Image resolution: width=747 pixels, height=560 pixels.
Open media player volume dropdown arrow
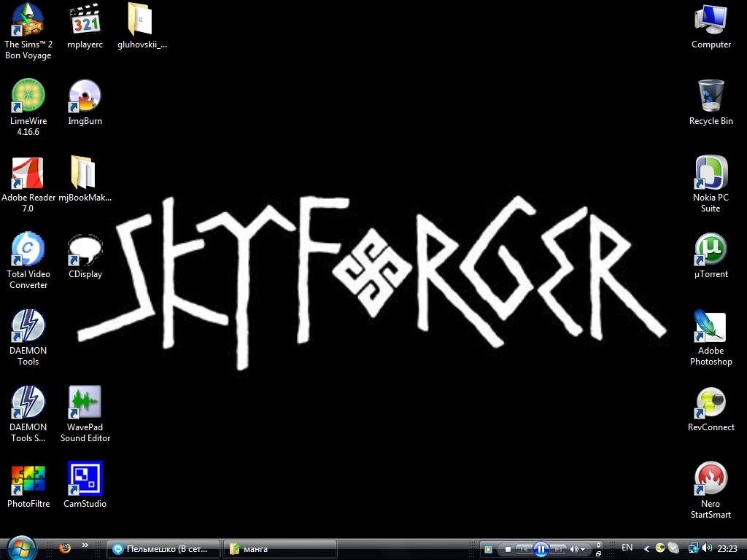click(583, 550)
